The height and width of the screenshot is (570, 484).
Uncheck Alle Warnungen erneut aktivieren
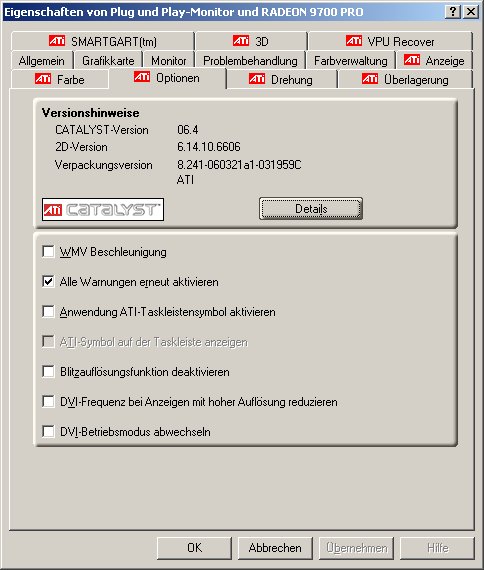(x=48, y=282)
